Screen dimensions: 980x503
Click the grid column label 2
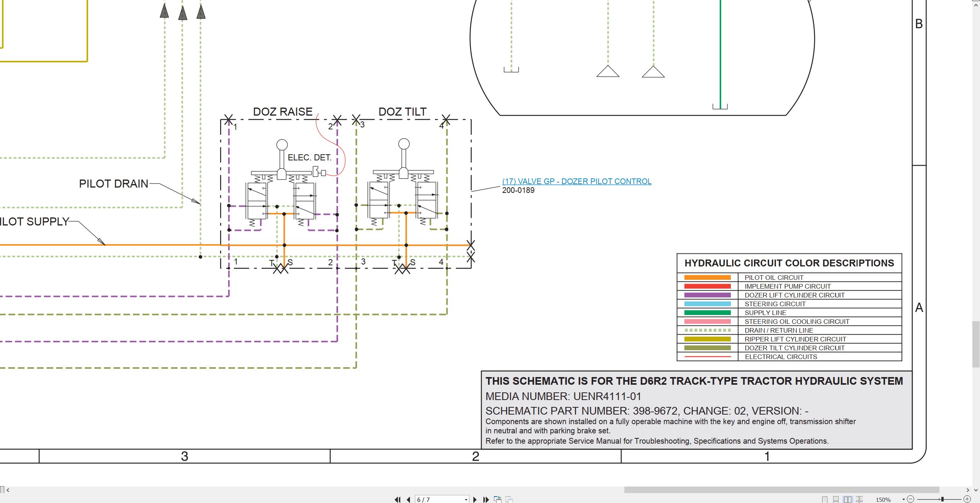click(475, 456)
